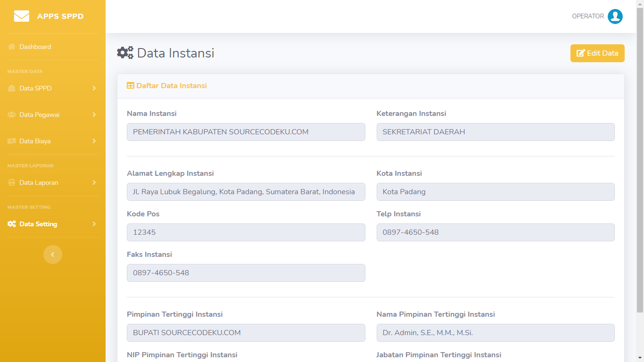Click the Kode Pos field
Viewport: 644px width, 362px height.
point(246,232)
